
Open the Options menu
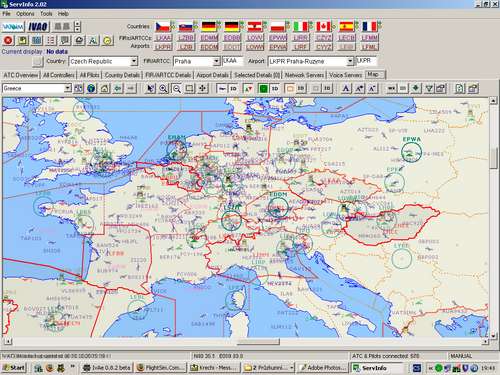tap(25, 14)
